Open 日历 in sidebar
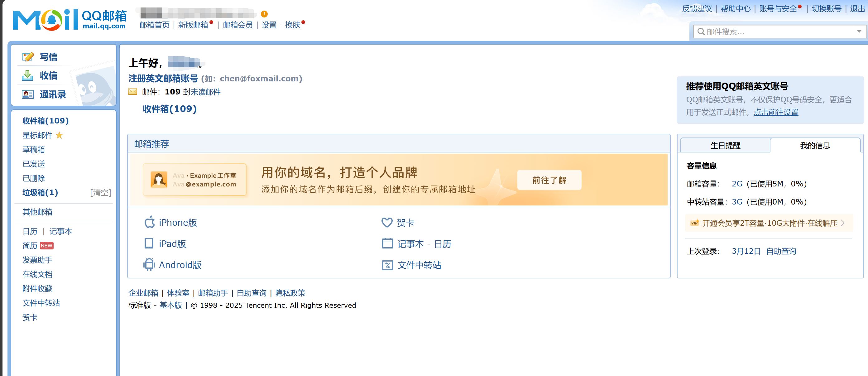The height and width of the screenshot is (376, 868). [30, 231]
